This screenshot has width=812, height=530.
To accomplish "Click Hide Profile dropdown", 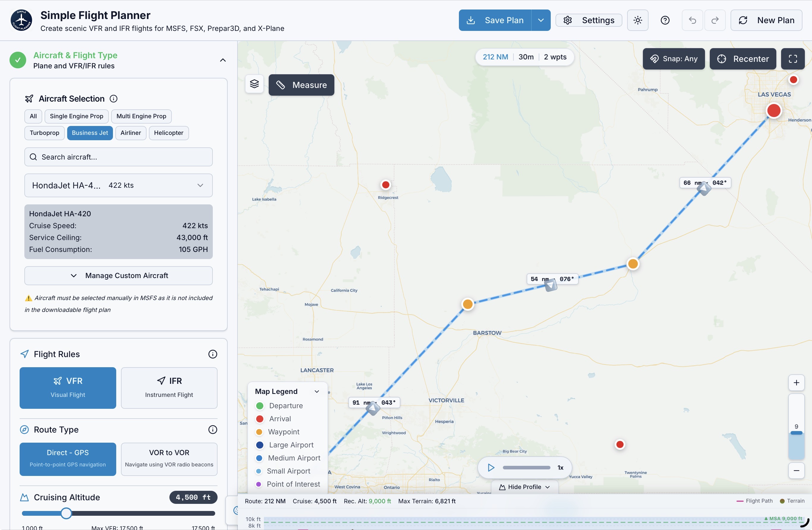I will 524,487.
